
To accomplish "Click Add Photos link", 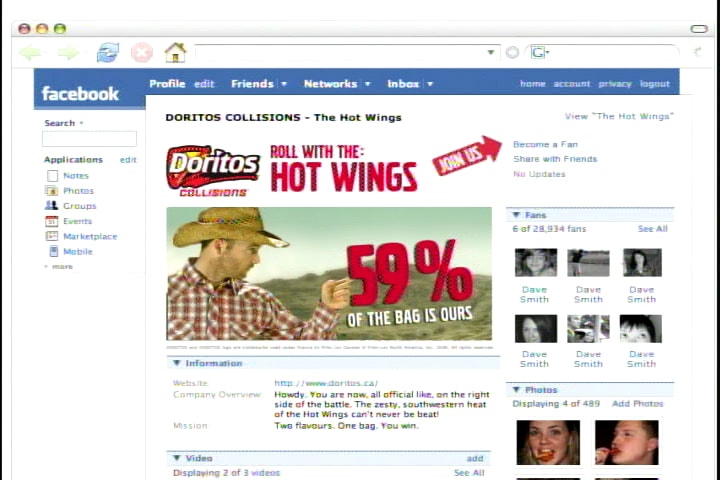I will tap(637, 404).
